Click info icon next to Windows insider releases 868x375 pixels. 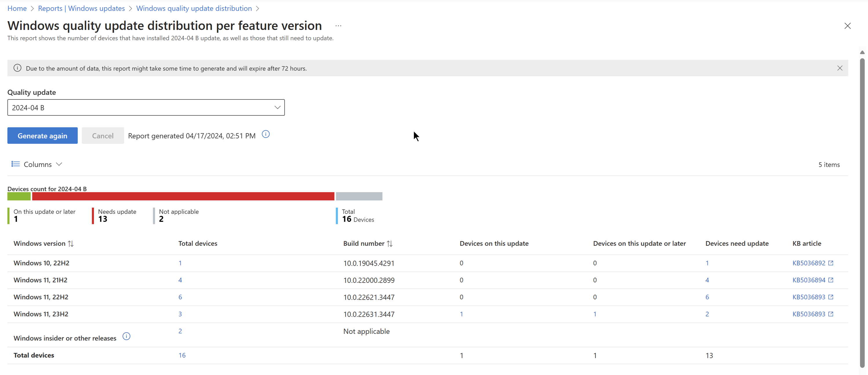(126, 336)
